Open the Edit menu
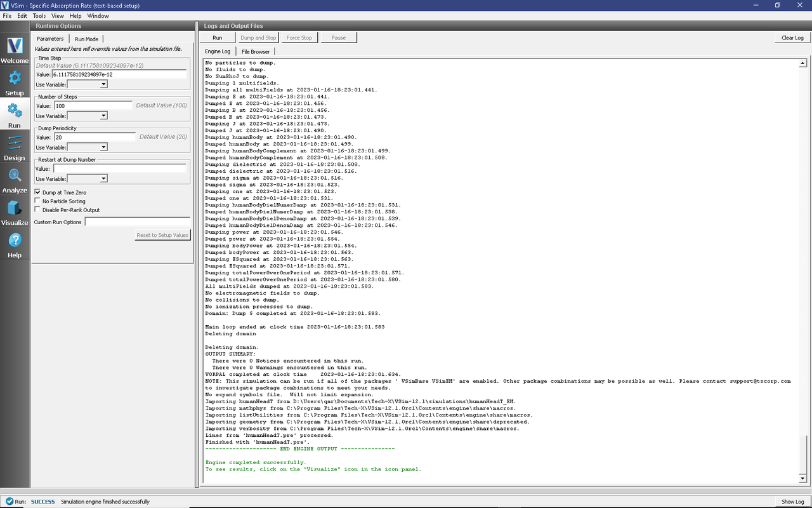The width and height of the screenshot is (812, 508). 22,16
